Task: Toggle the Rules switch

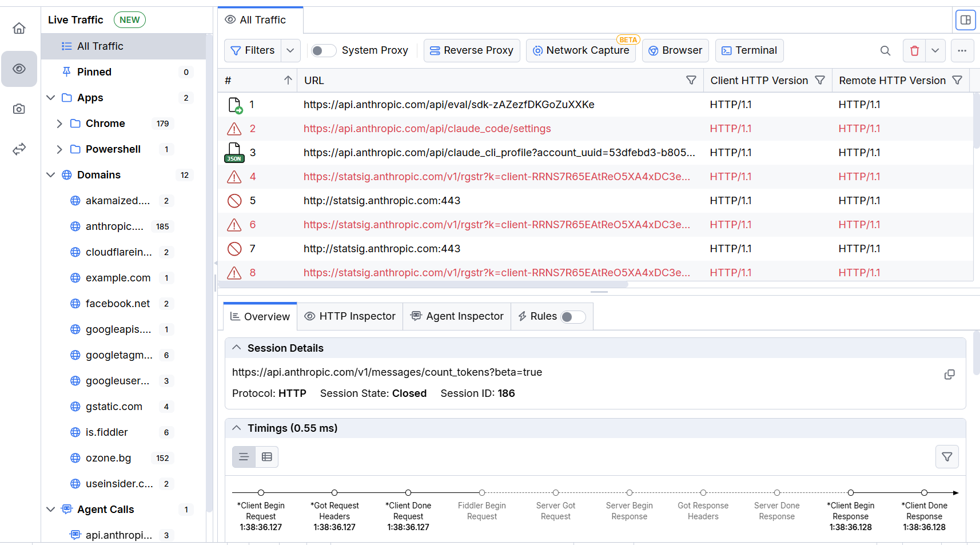Action: coord(573,317)
